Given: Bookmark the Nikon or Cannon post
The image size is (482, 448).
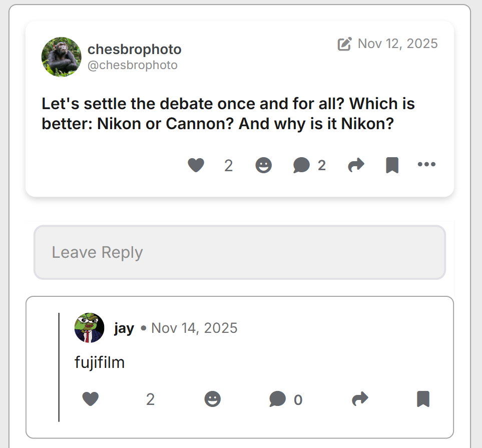Looking at the screenshot, I should coord(392,165).
